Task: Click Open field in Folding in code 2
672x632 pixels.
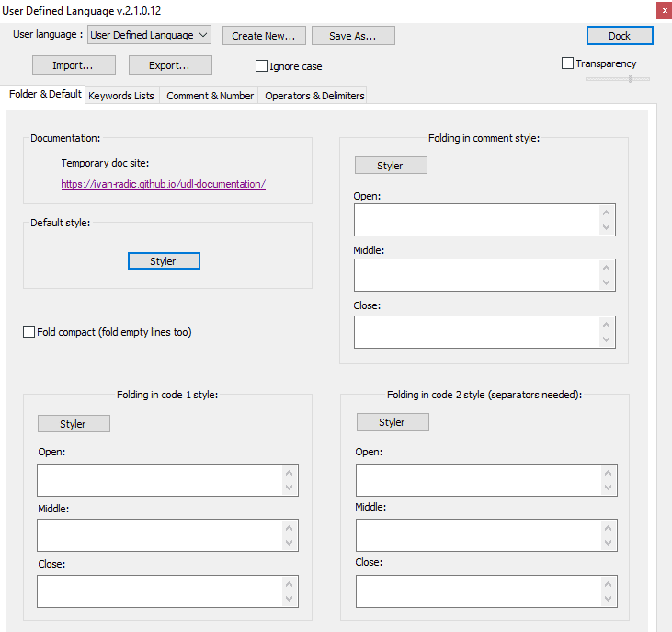Action: [486, 480]
